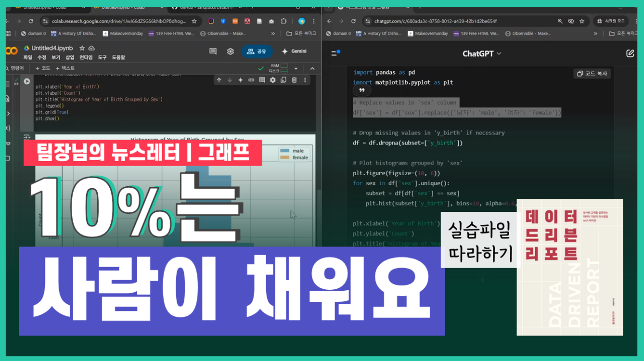Open 모든 북마크 folder in ChatGPT window
The width and height of the screenshot is (644, 361).
tap(623, 34)
